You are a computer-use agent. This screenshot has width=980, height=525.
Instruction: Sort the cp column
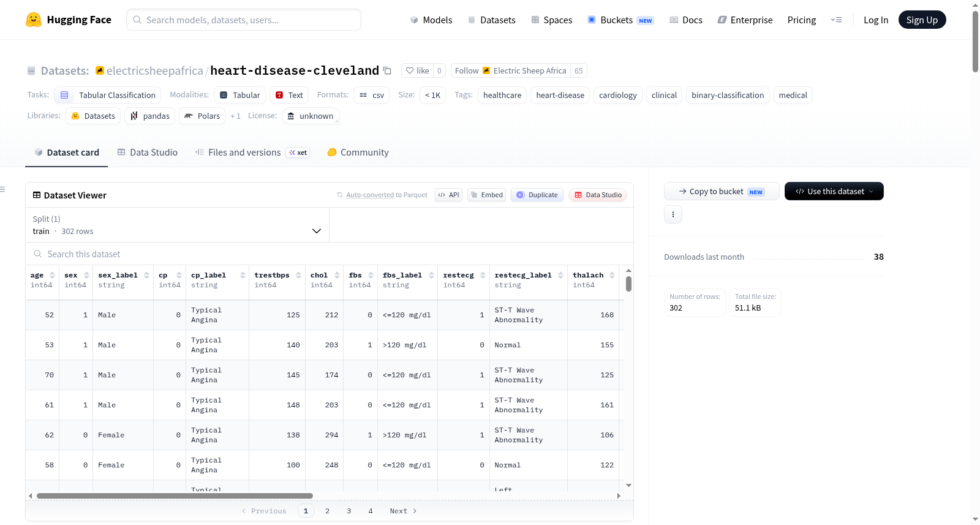coord(179,275)
